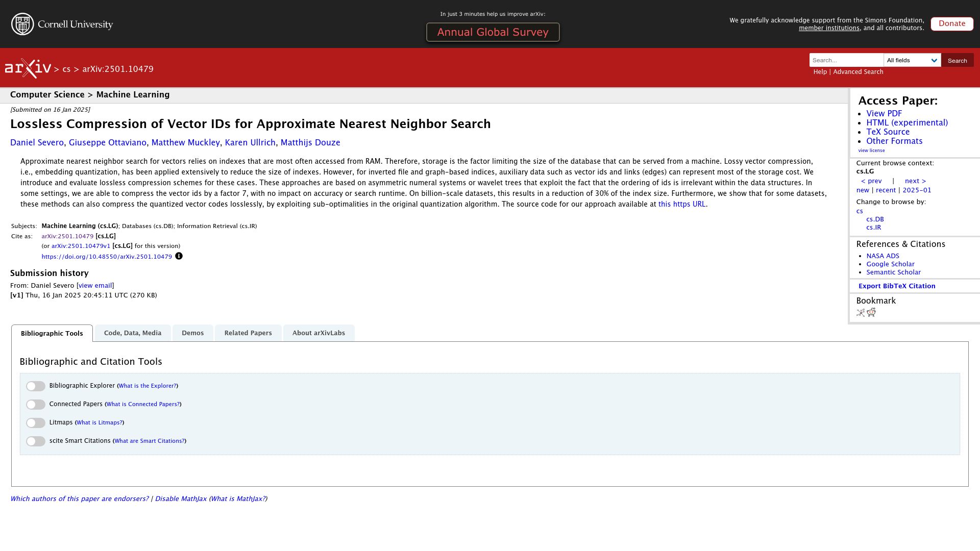
Task: Click the Advanced Search link
Action: pyautogui.click(x=858, y=72)
